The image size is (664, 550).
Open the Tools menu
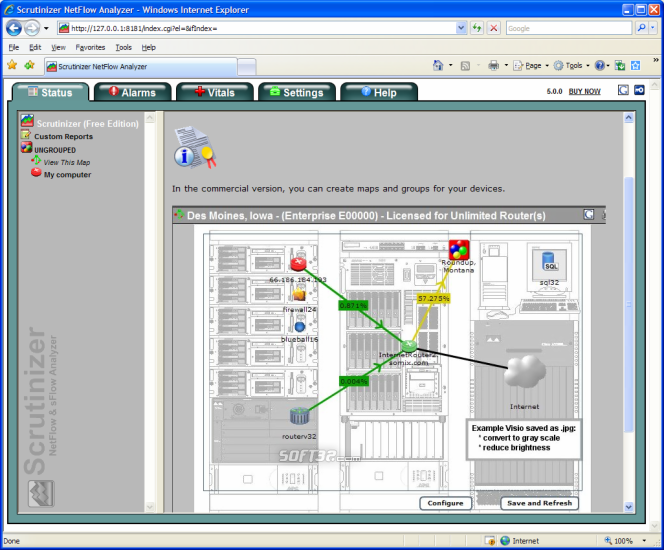pos(124,47)
